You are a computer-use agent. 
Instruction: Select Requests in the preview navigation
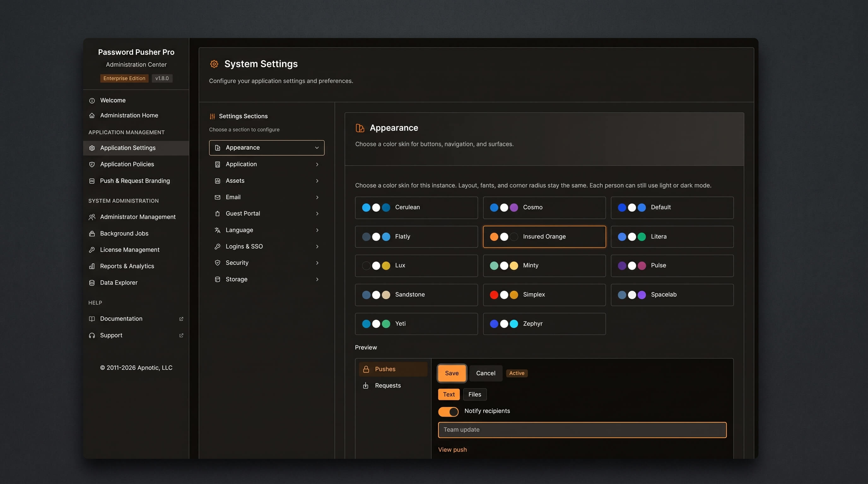[x=393, y=386]
